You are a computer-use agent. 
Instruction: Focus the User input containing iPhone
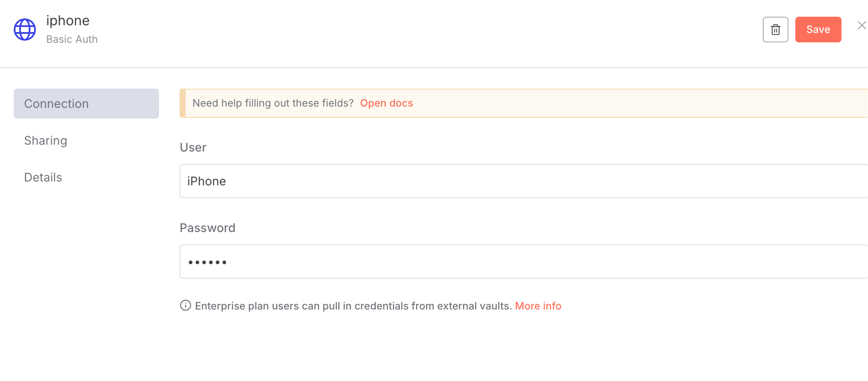pos(523,181)
